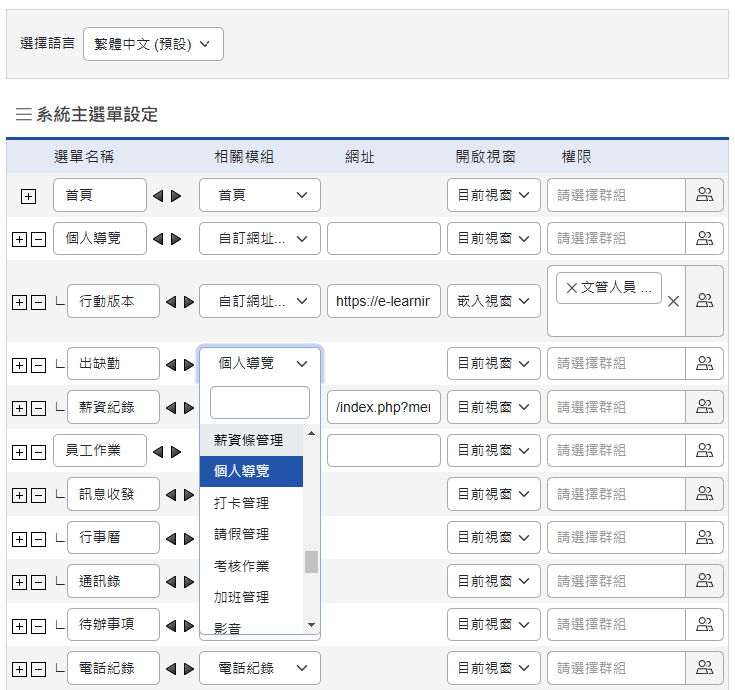Open the 電話紀錄 module dropdown
Viewport: 735px width, 690px height.
(260, 668)
